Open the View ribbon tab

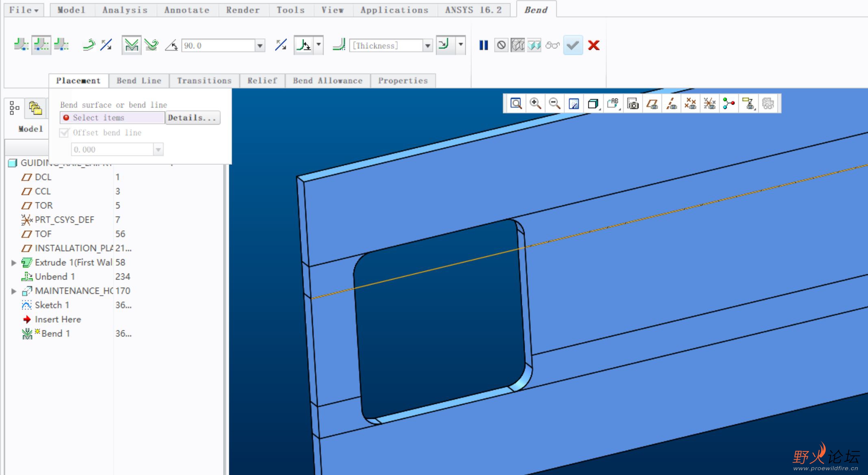point(333,10)
